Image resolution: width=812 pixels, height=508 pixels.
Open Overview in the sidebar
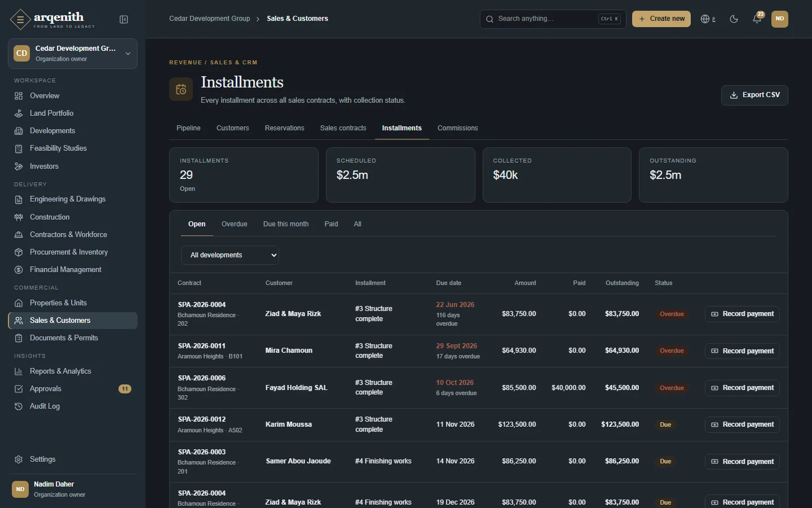(73, 96)
